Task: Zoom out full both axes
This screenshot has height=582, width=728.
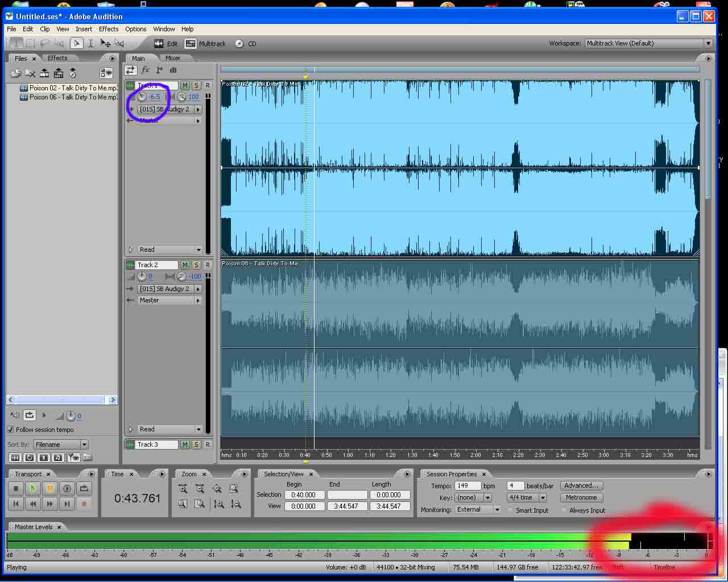Action: [217, 489]
